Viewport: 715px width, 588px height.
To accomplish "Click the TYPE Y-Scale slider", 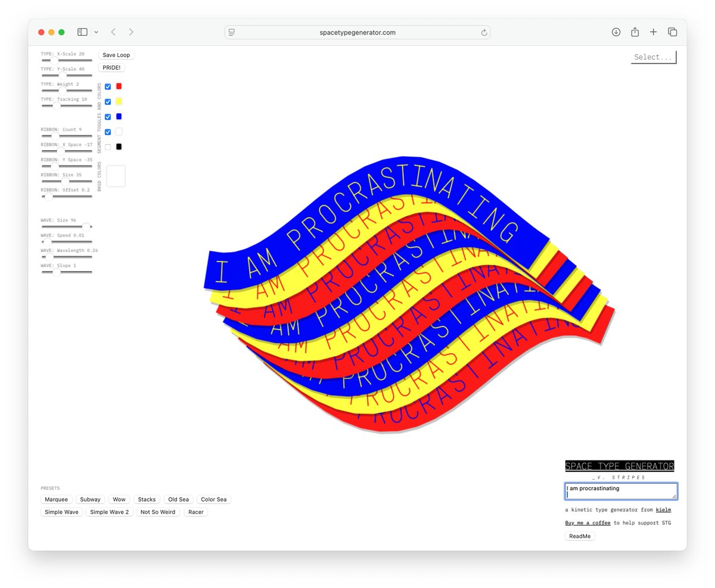I will click(67, 76).
